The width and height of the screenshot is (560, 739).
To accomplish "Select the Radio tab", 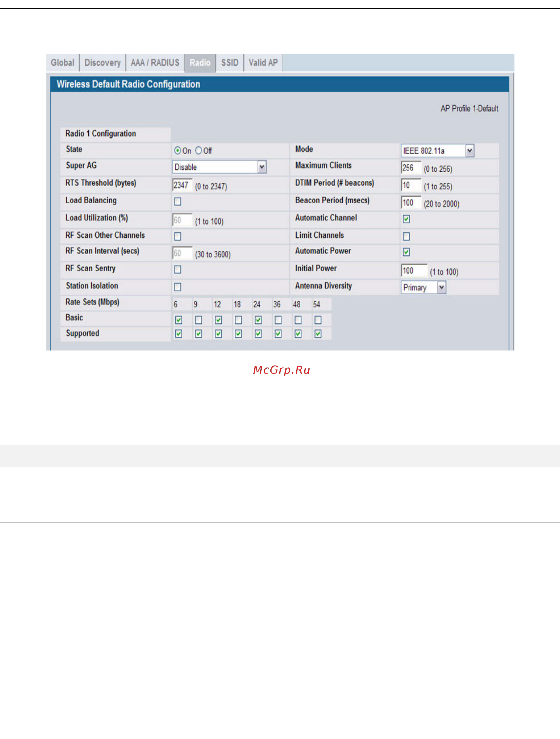I will (200, 63).
